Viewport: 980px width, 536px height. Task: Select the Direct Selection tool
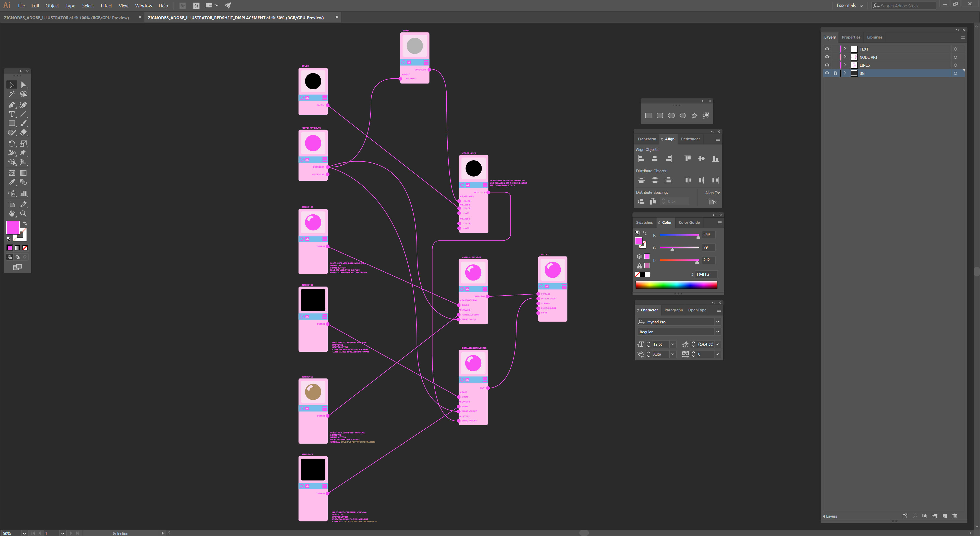(23, 84)
